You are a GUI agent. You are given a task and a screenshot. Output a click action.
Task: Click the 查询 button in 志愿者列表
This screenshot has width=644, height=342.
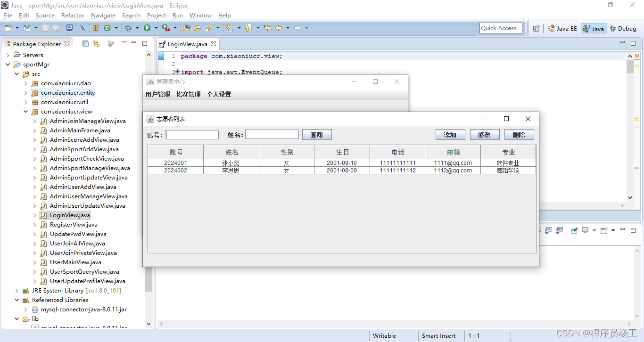317,134
